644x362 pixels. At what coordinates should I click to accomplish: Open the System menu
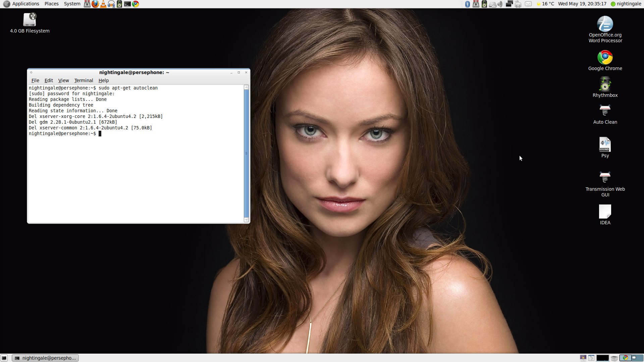pos(72,4)
